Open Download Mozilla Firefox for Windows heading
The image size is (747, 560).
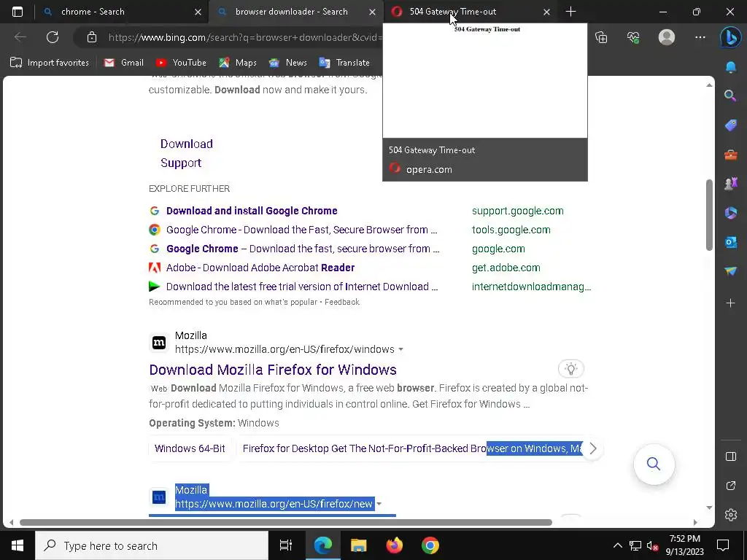click(x=273, y=370)
